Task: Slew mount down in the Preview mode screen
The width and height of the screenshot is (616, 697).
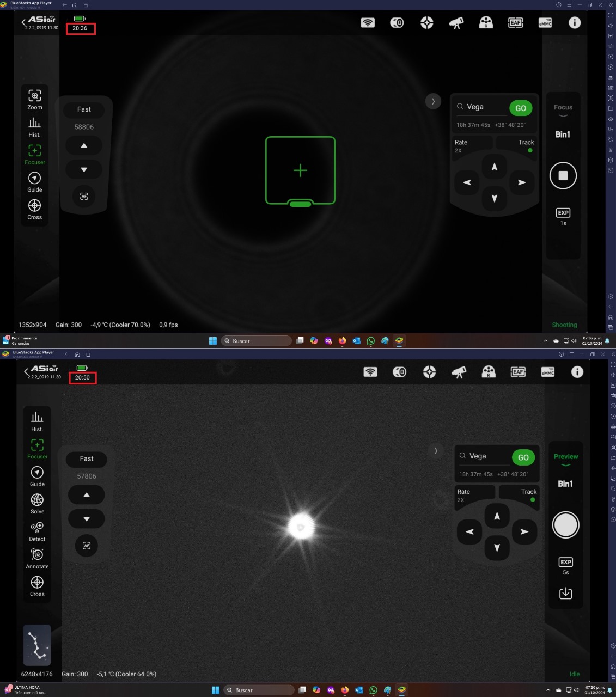Action: [x=497, y=548]
